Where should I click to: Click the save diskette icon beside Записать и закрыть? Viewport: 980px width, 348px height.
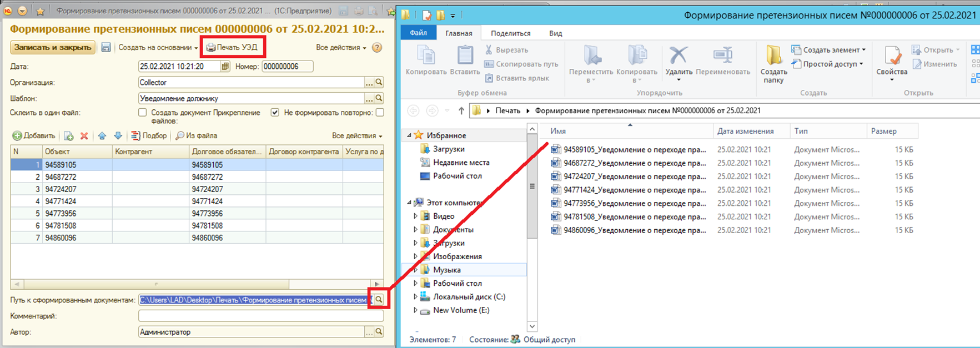(106, 48)
